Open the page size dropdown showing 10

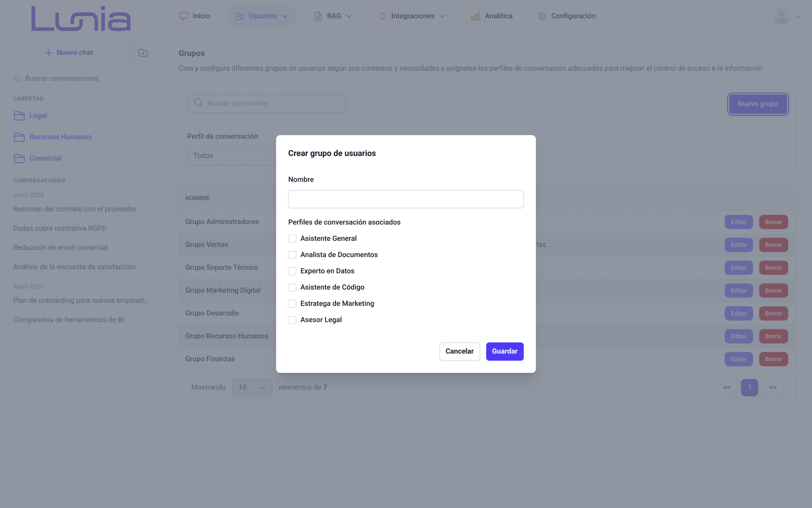252,387
